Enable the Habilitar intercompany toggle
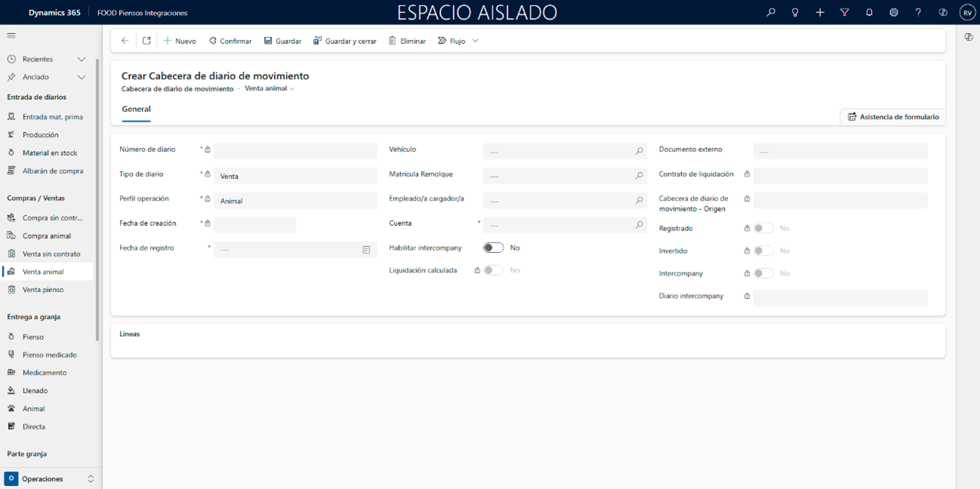Screen dimensions: 980x489 pyautogui.click(x=493, y=248)
